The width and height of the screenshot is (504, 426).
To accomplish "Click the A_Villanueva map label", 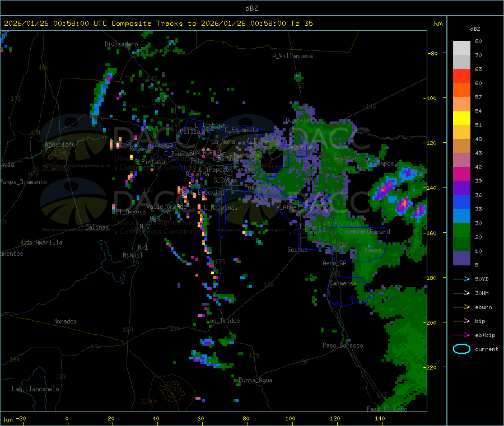I will pos(292,56).
